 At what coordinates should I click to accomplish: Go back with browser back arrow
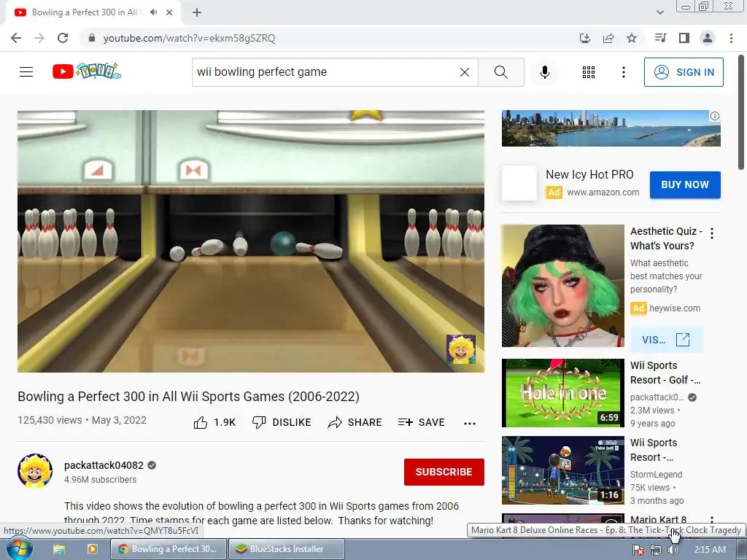[x=16, y=38]
